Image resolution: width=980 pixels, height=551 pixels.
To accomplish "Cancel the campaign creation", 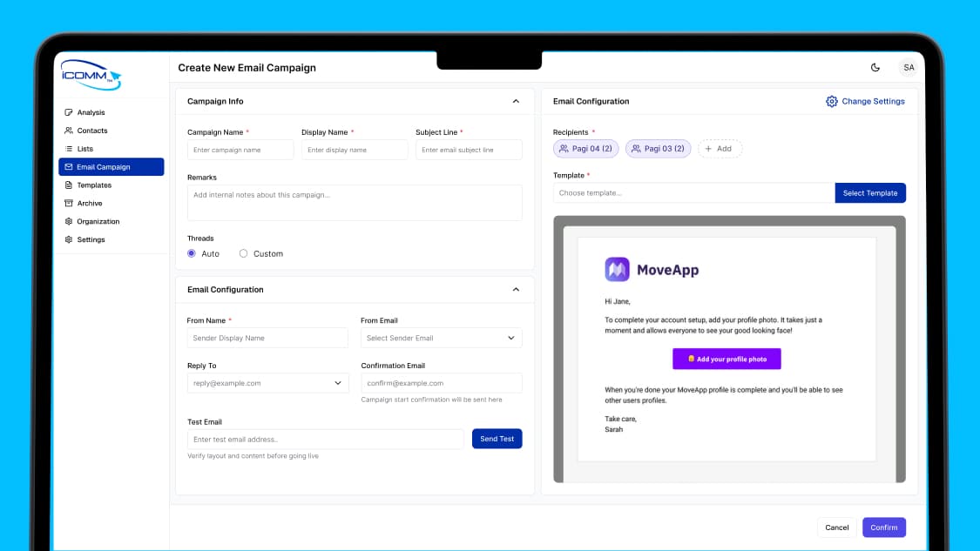I will point(837,527).
